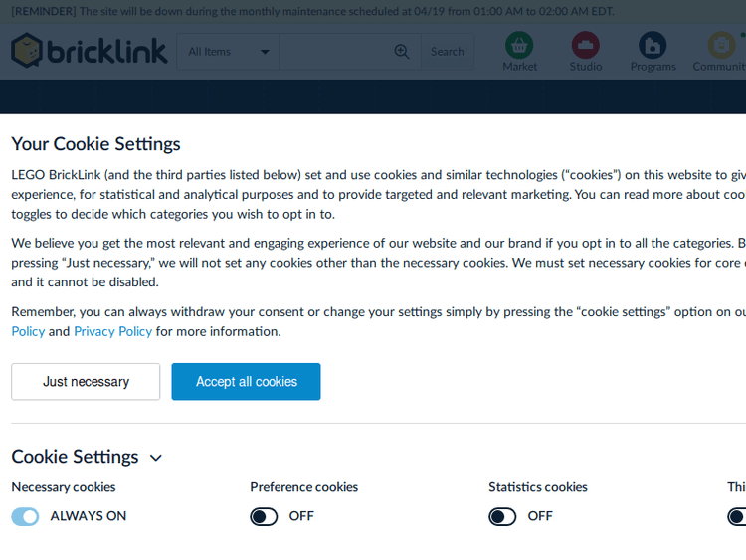
Task: Click the magnifier icon in search box
Action: tap(402, 52)
